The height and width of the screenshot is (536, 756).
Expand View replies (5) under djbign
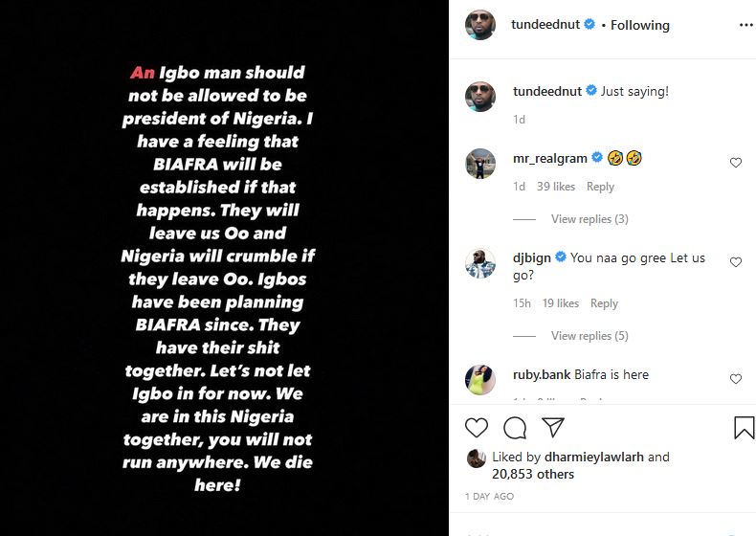(x=589, y=336)
